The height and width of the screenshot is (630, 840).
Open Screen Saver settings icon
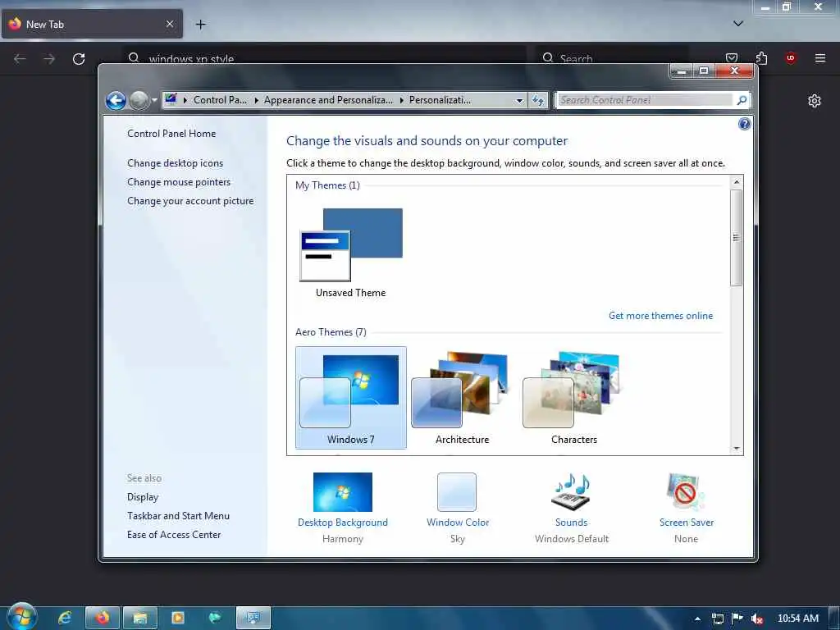click(x=685, y=492)
